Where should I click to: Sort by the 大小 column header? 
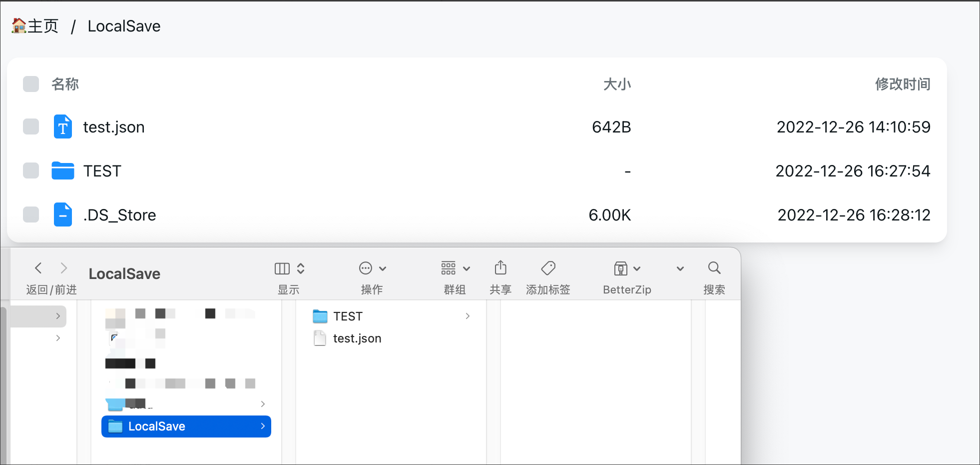click(x=617, y=84)
